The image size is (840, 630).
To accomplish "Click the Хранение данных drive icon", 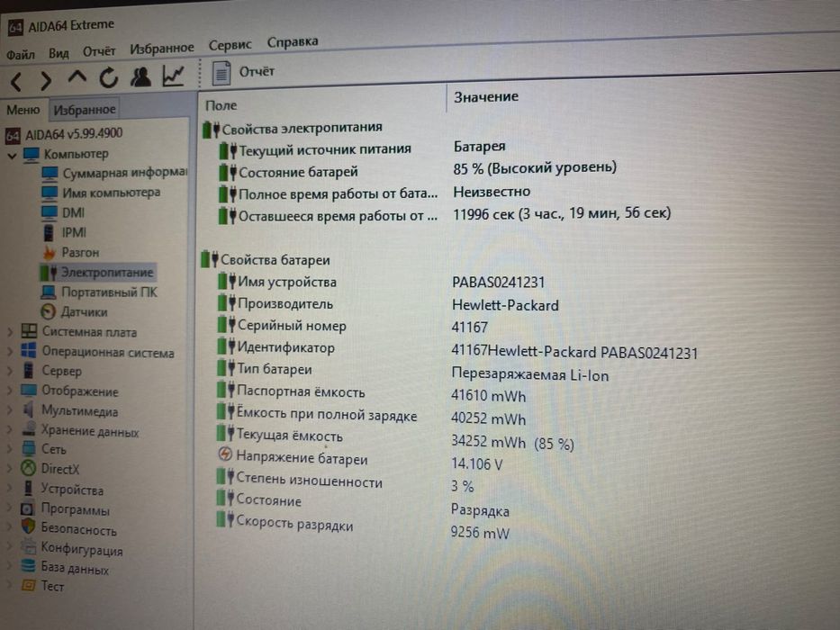I will point(29,429).
